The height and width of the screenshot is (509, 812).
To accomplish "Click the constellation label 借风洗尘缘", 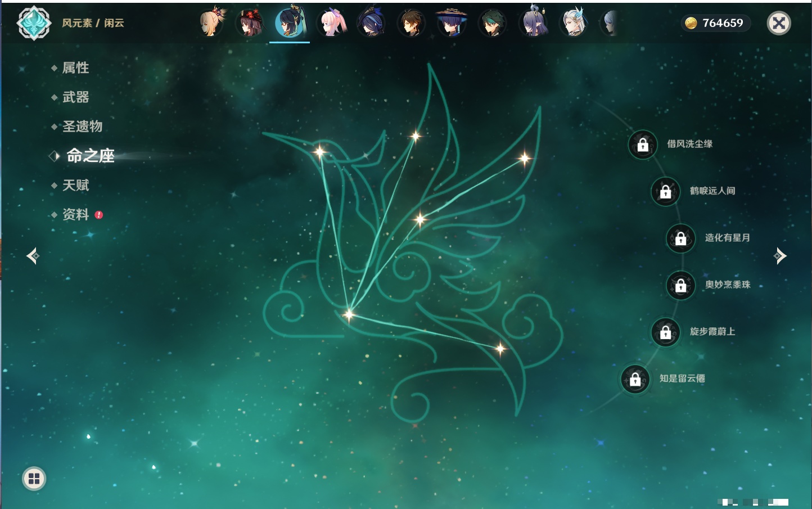I will point(690,144).
